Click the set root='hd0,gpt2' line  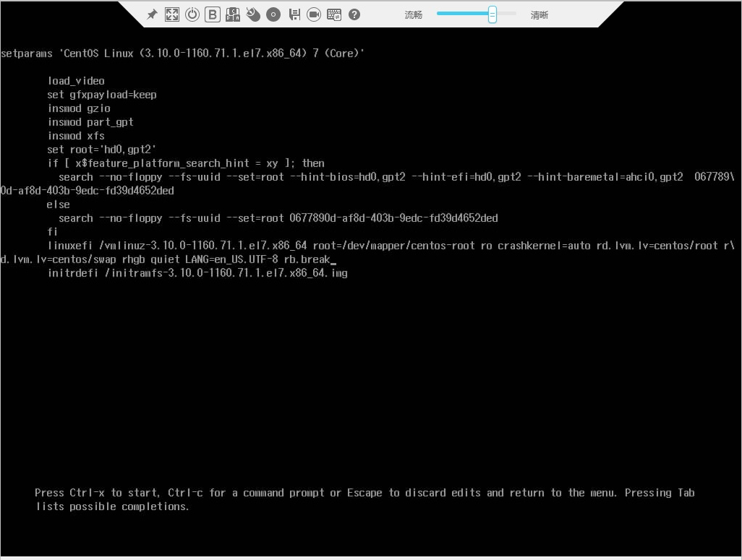click(x=101, y=150)
